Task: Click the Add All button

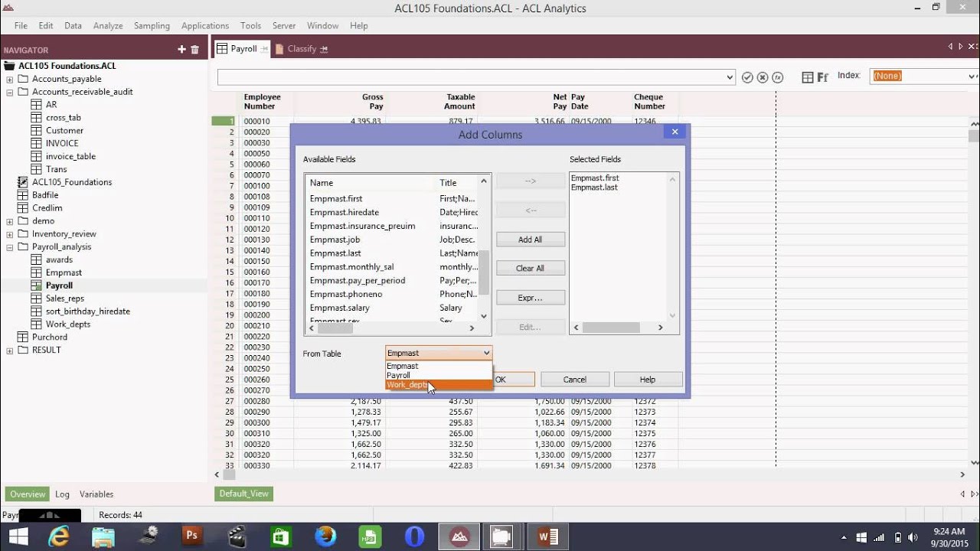Action: pos(530,240)
